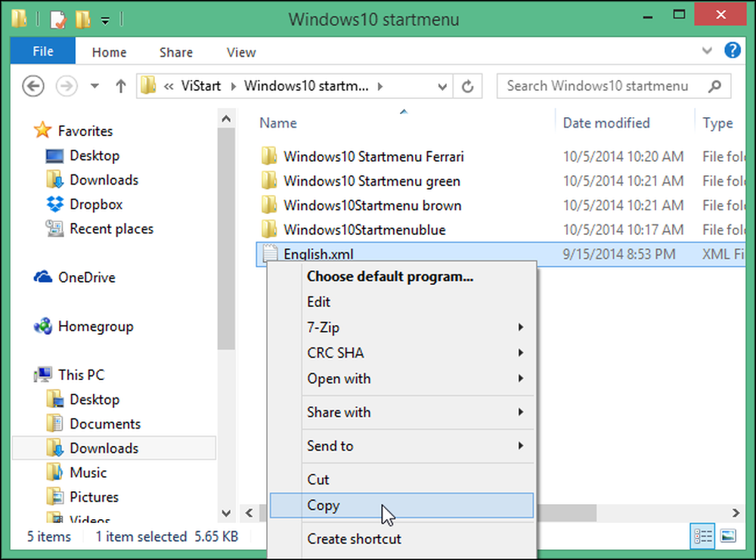
Task: Select the Windows10Startmenu brown folder icon
Action: tap(269, 206)
